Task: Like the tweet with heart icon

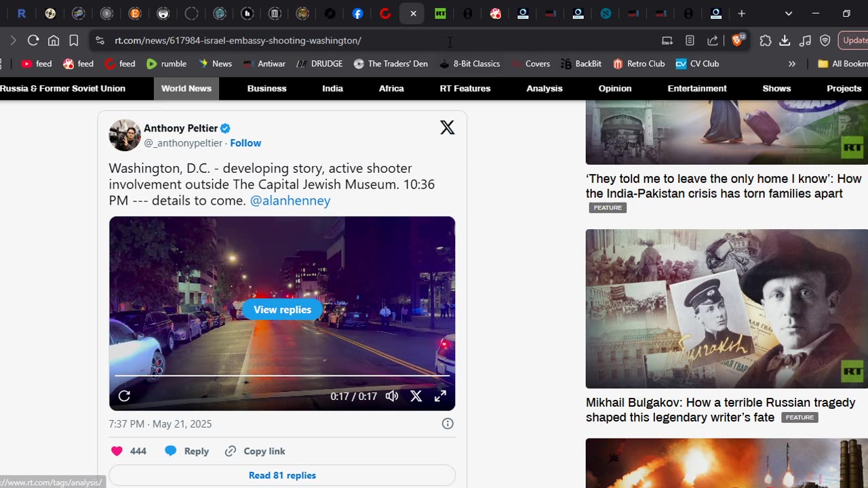Action: click(117, 451)
